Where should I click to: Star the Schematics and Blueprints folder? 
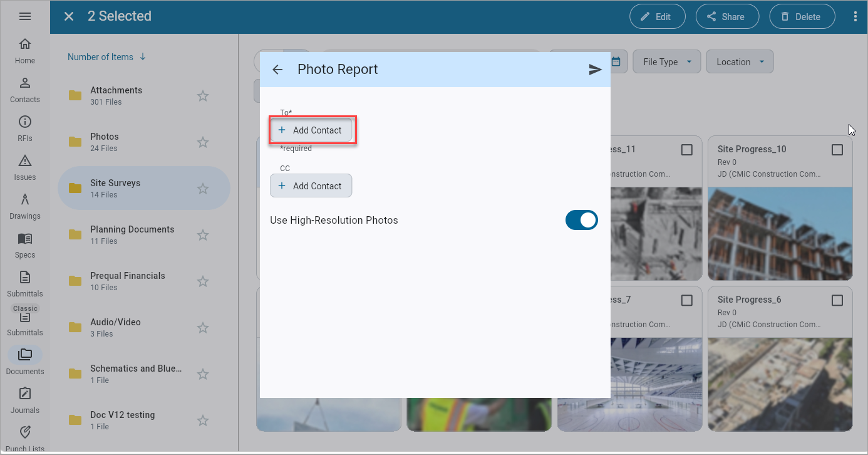tap(203, 374)
